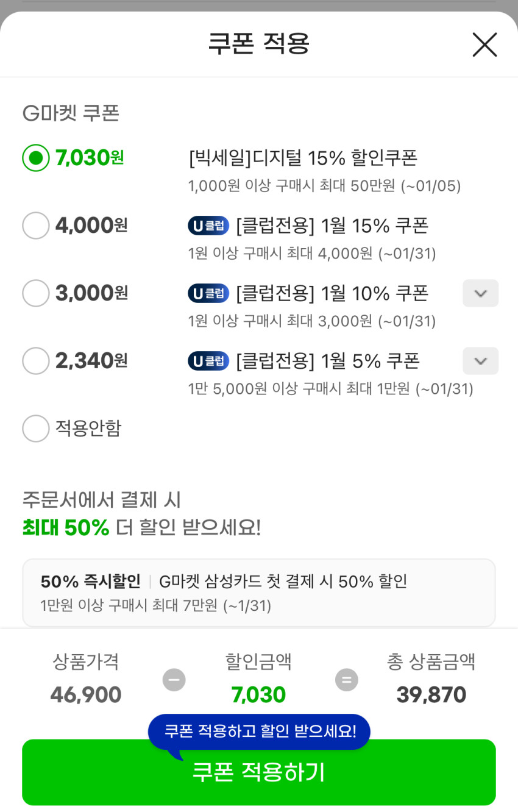The image size is (518, 812).
Task: Open the 삼성카드 50% 즉시할인 banner
Action: [258, 593]
